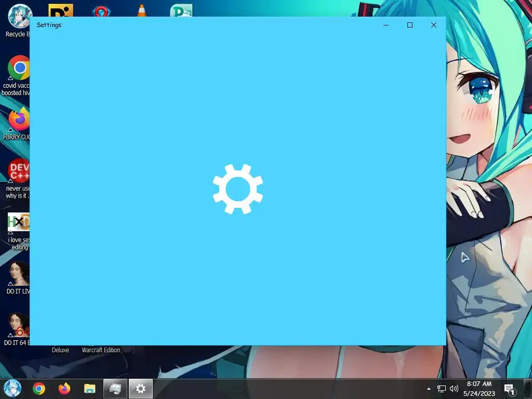Open the green P Publisher desktop icon
Image resolution: width=532 pixels, height=399 pixels.
[181, 10]
